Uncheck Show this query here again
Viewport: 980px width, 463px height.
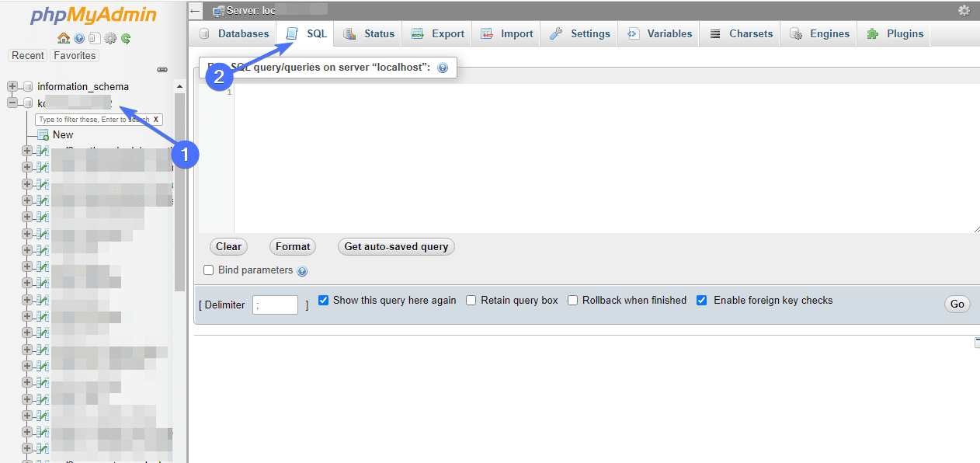(324, 300)
